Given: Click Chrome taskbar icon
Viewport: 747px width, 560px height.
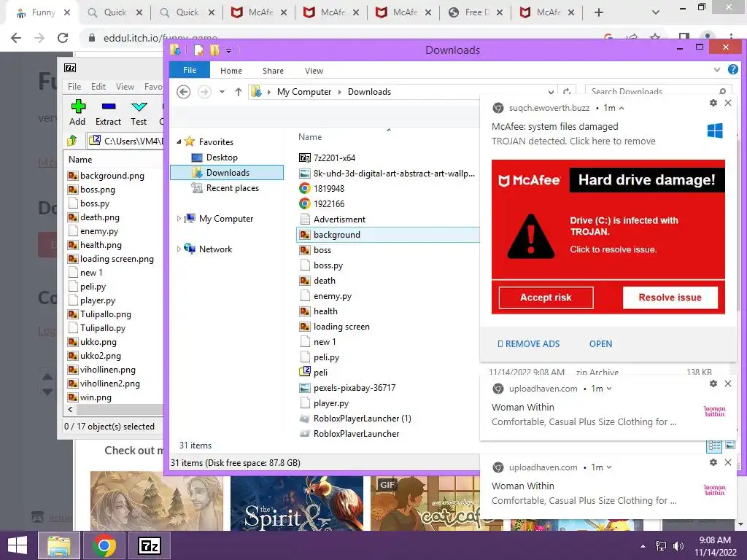Looking at the screenshot, I should [104, 545].
